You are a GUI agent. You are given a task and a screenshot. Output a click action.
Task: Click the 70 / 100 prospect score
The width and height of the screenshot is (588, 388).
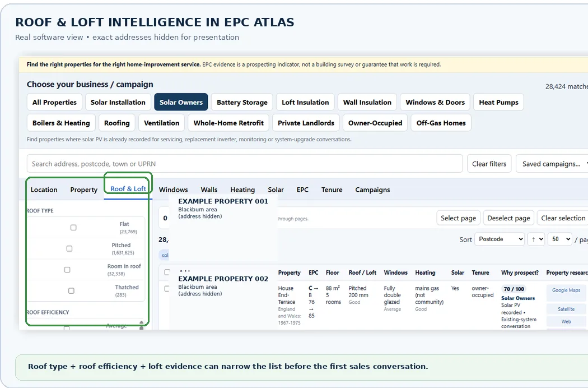point(514,289)
